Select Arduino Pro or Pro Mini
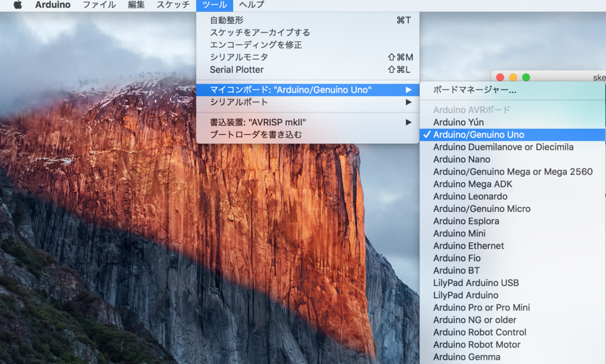The height and width of the screenshot is (364, 606). (x=512, y=308)
